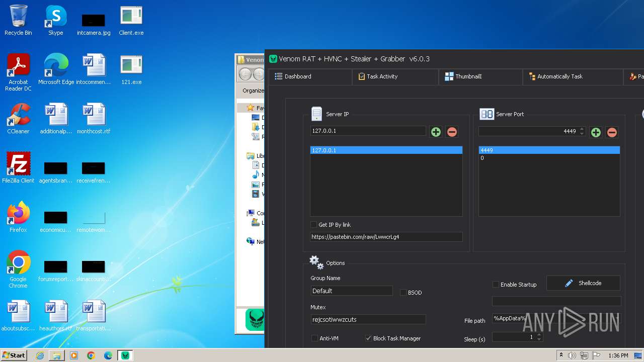The image size is (644, 362).
Task: Select 127.0.0.1 in the IP list
Action: [386, 150]
